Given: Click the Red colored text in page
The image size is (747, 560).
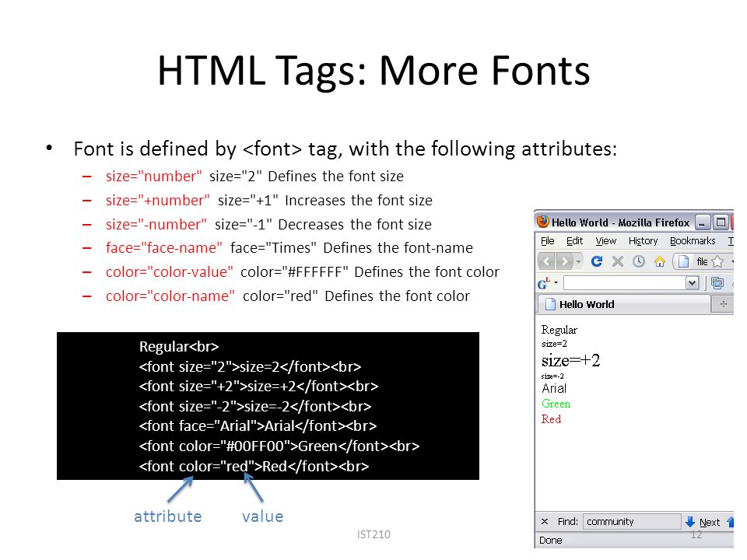Looking at the screenshot, I should click(551, 419).
